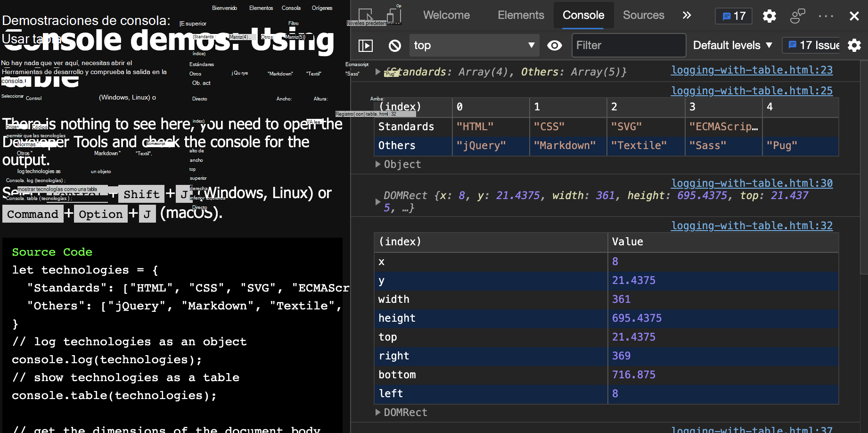Screen dimensions: 868x433
Task: Open the top context dropdown
Action: 475,45
